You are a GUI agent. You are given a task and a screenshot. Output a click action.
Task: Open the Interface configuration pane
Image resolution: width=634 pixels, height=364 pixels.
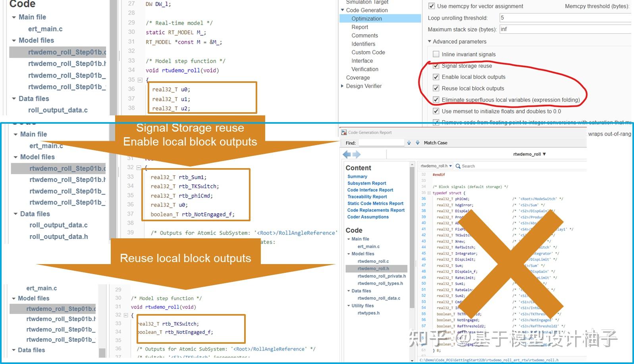362,61
